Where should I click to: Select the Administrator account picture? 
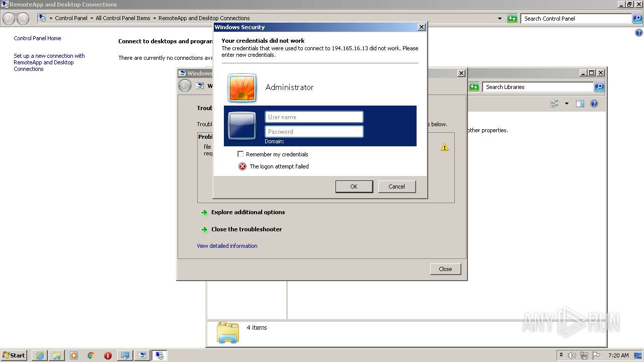242,88
